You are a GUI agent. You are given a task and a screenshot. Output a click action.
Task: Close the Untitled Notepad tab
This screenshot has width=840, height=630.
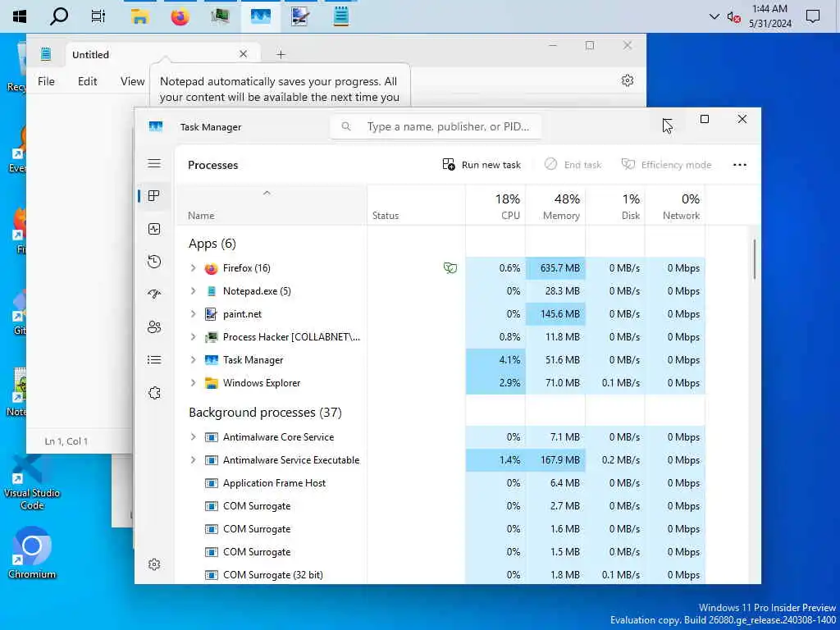[x=243, y=54]
